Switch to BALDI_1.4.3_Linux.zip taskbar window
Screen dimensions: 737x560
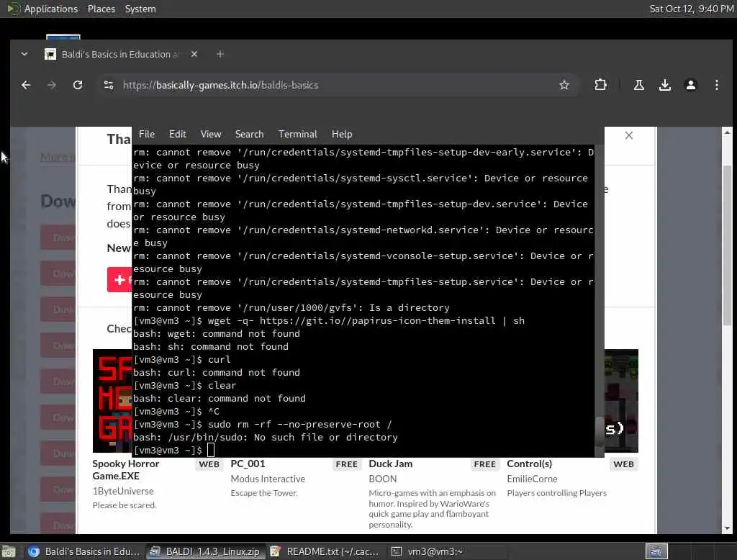click(x=205, y=551)
